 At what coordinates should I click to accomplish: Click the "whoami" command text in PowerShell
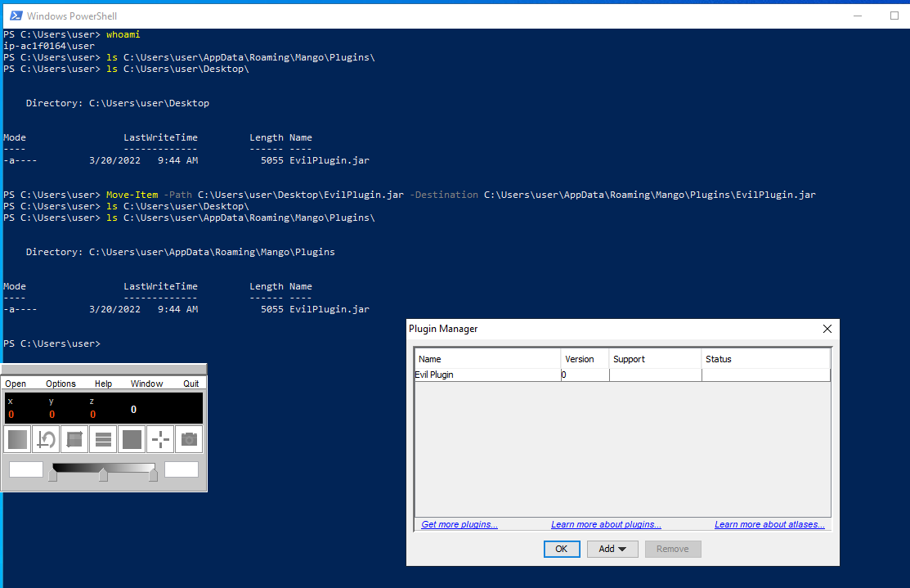(123, 34)
